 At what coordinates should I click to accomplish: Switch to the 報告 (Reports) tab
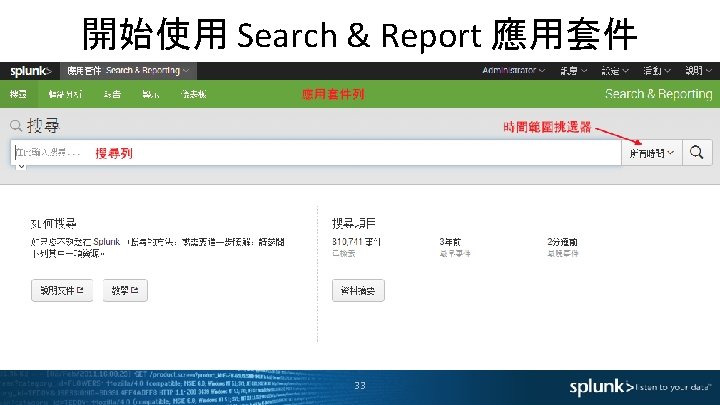pyautogui.click(x=112, y=94)
